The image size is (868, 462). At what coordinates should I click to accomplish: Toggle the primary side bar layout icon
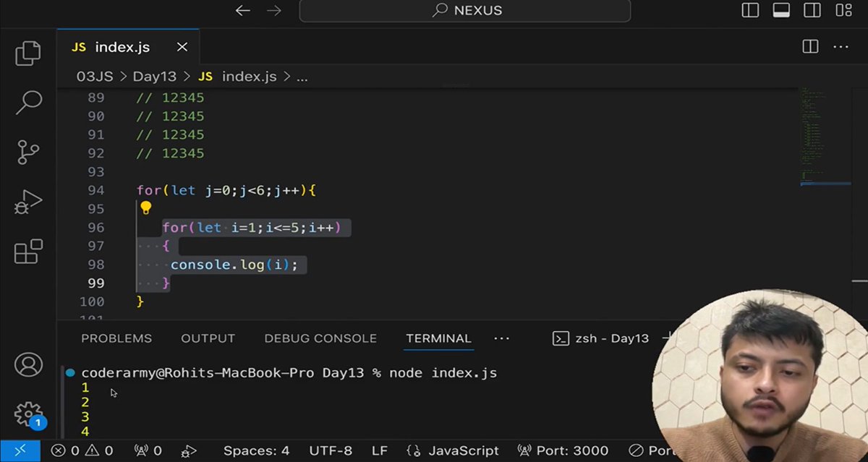click(750, 10)
